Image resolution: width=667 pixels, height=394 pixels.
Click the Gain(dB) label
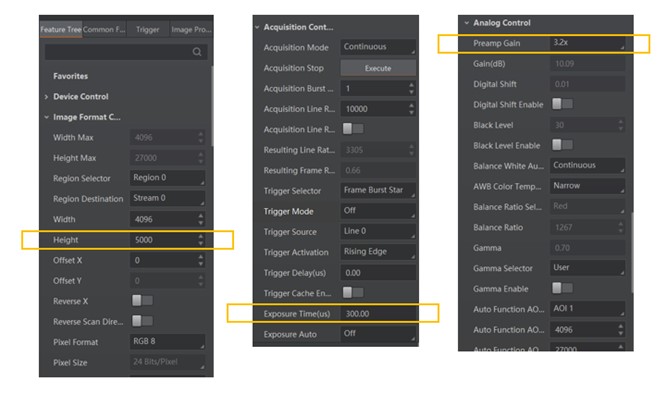pyautogui.click(x=489, y=64)
